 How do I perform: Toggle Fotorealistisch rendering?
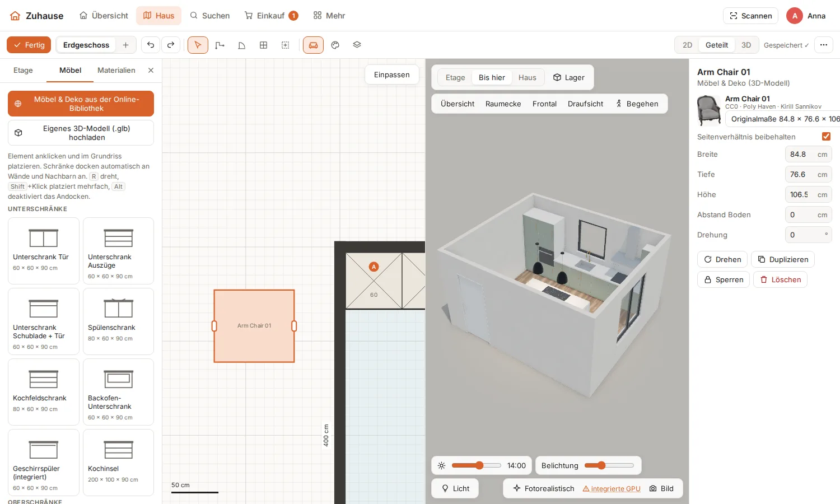[544, 488]
